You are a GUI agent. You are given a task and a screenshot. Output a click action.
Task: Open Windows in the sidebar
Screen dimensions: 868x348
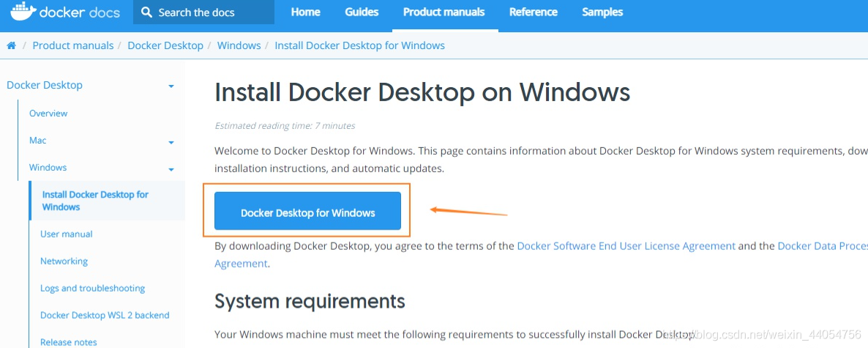[48, 167]
